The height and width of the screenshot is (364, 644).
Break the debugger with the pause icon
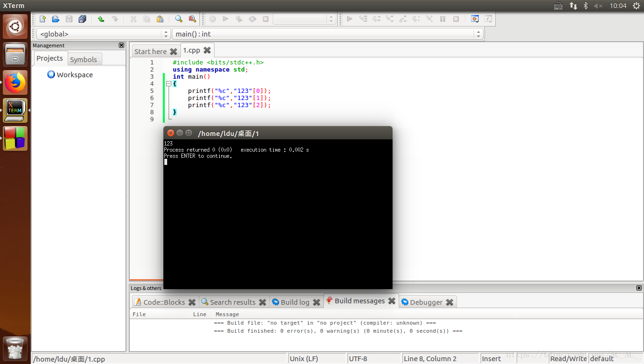[443, 19]
